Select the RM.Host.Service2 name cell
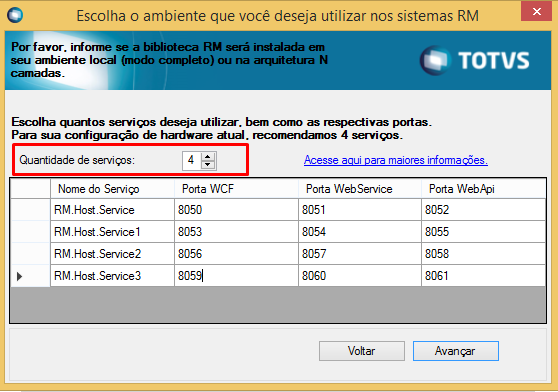Image resolution: width=558 pixels, height=392 pixels. [x=112, y=254]
